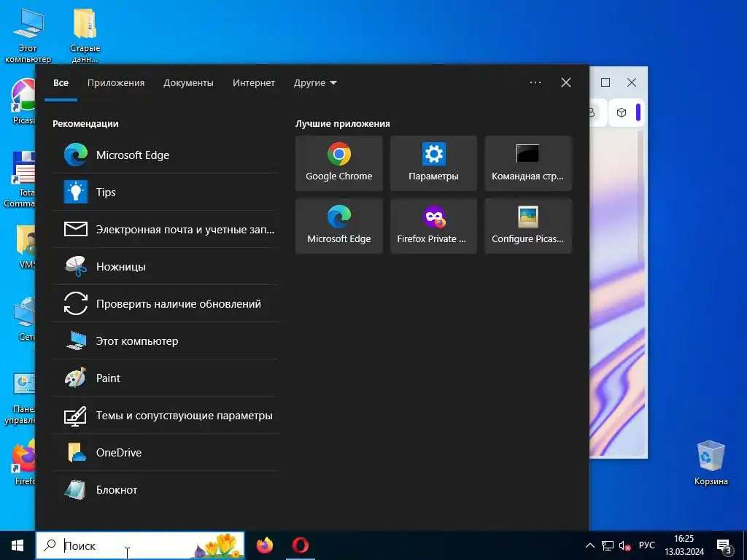Click the Firefox taskbar icon
The image size is (747, 560).
coord(265,545)
